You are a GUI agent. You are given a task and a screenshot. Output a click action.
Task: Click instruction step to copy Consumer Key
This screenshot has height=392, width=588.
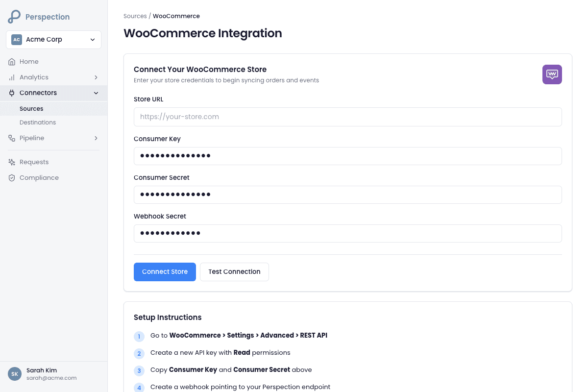coord(231,370)
